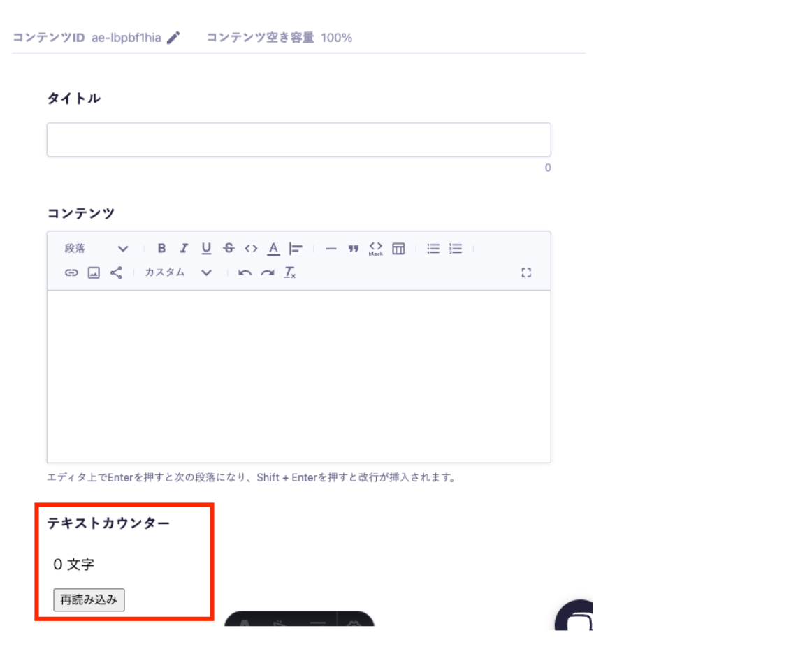This screenshot has height=647, width=812.
Task: Toggle bold formatting in the editor toolbar
Action: [x=161, y=249]
